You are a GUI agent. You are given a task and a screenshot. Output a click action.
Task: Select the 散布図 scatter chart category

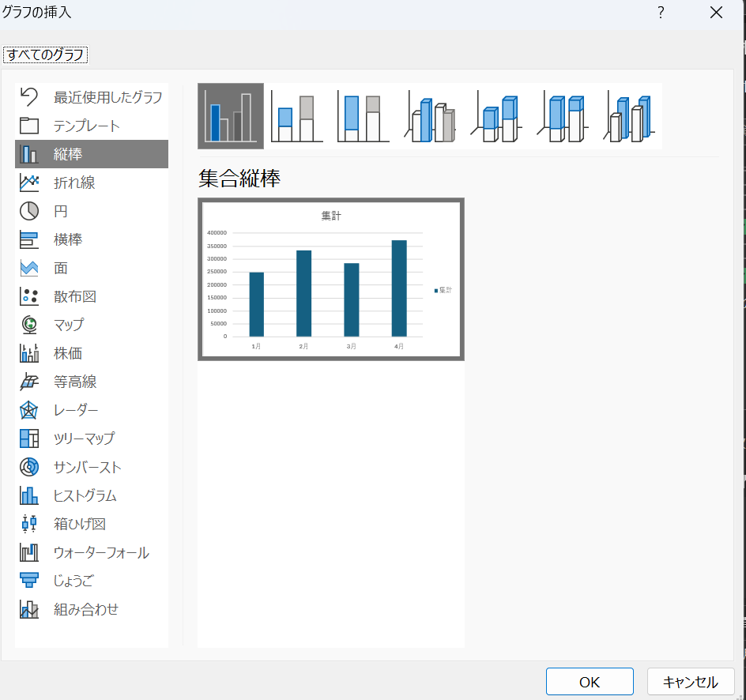pos(74,296)
